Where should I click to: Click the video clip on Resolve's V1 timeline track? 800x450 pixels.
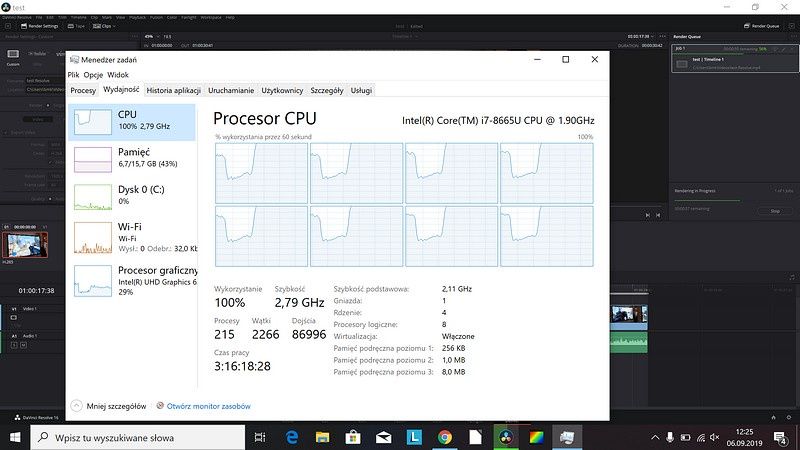coord(629,316)
